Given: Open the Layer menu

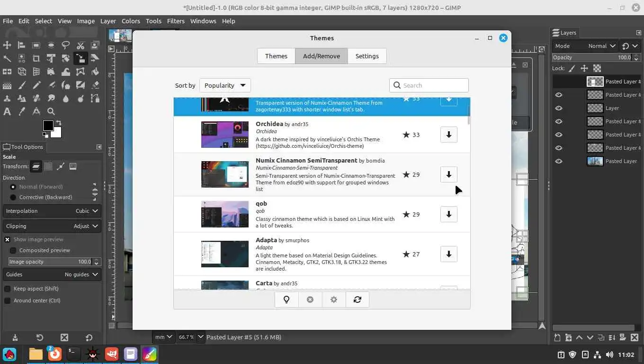Looking at the screenshot, I should pos(108,21).
